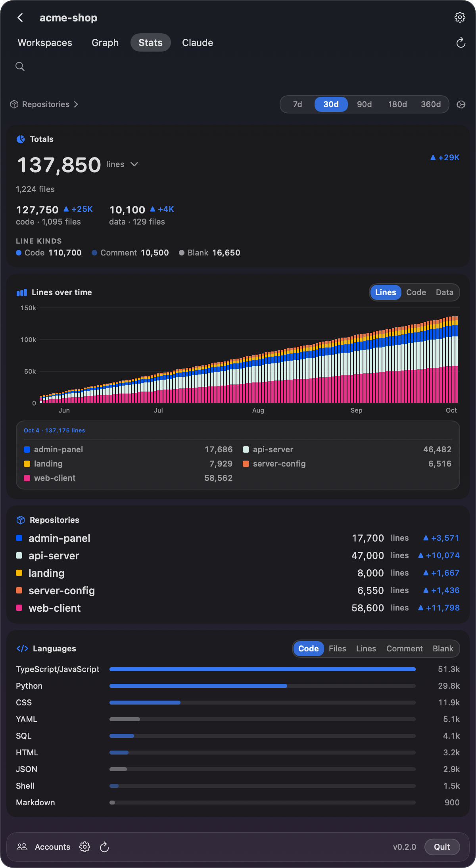Click the api-server swatch in chart legend
Image resolution: width=476 pixels, height=868 pixels.
(x=246, y=449)
